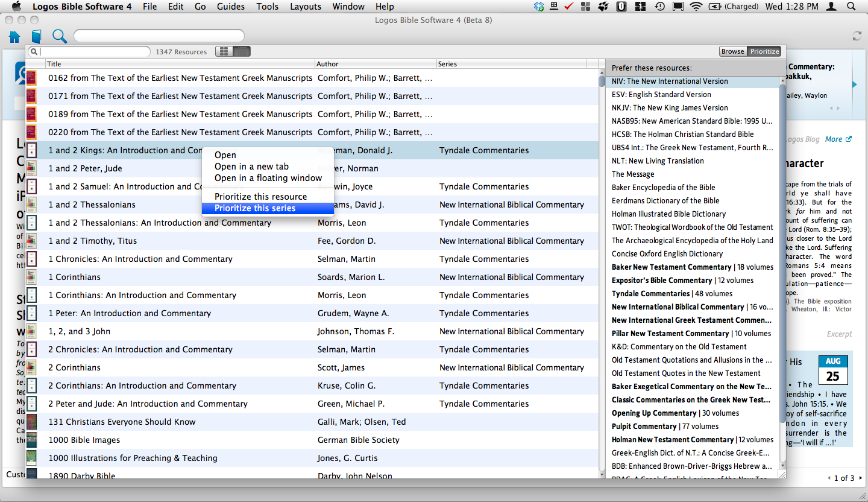Select Opening Up Commentary 30 volumes
This screenshot has height=502, width=868.
click(693, 413)
